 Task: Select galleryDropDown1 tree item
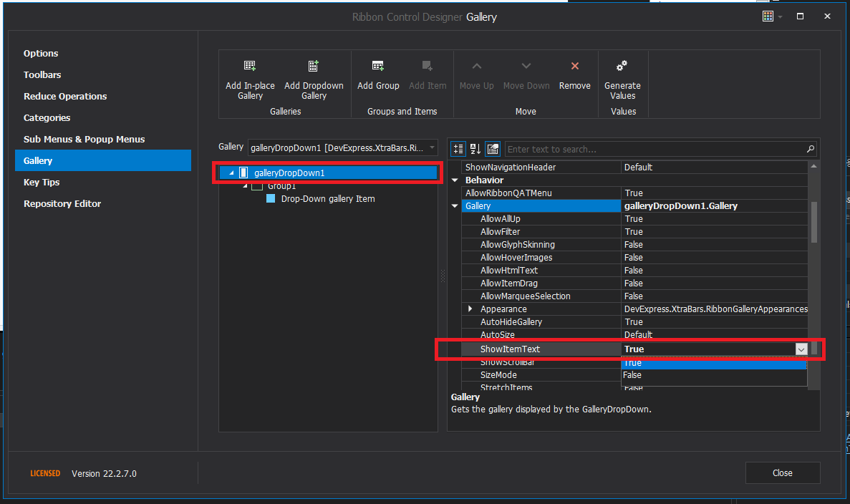coord(328,173)
